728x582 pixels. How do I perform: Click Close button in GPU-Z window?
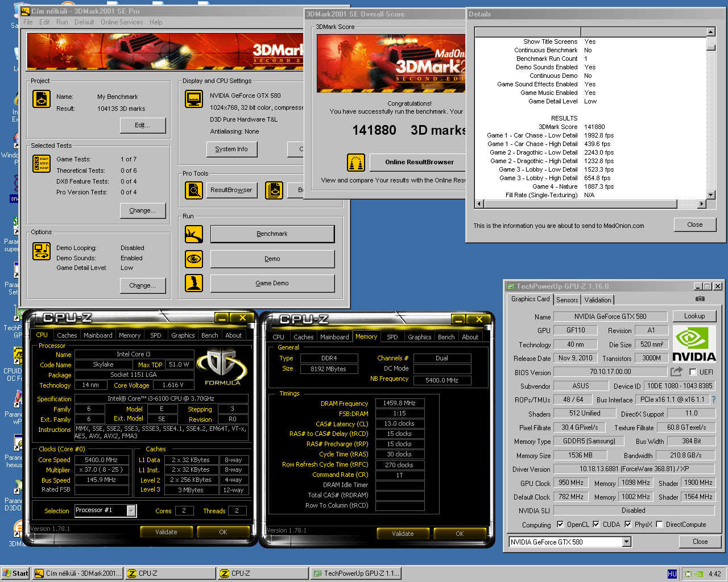point(700,542)
